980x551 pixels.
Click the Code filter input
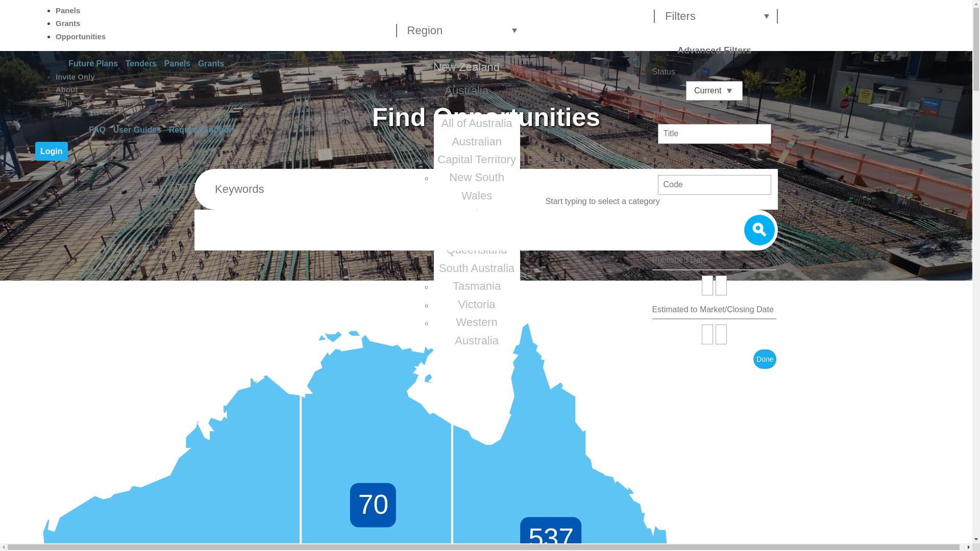[x=714, y=185]
